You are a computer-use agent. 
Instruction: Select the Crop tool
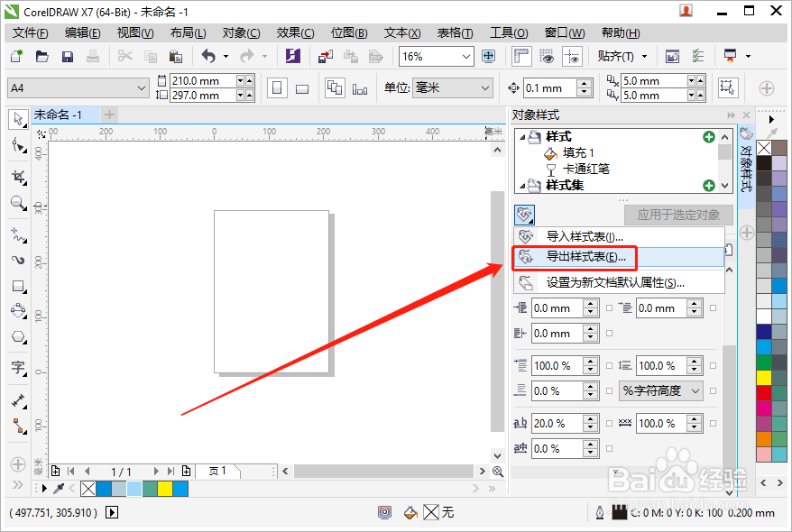(x=18, y=177)
